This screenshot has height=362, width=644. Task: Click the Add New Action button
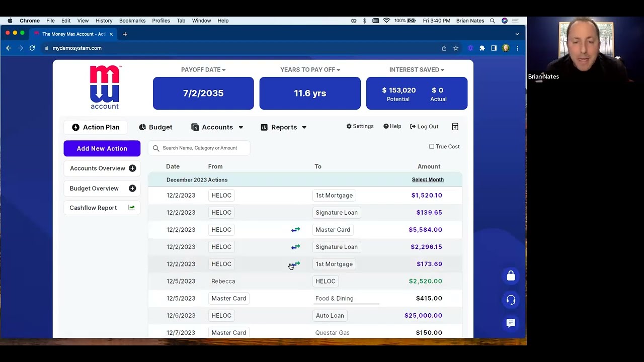pyautogui.click(x=102, y=148)
